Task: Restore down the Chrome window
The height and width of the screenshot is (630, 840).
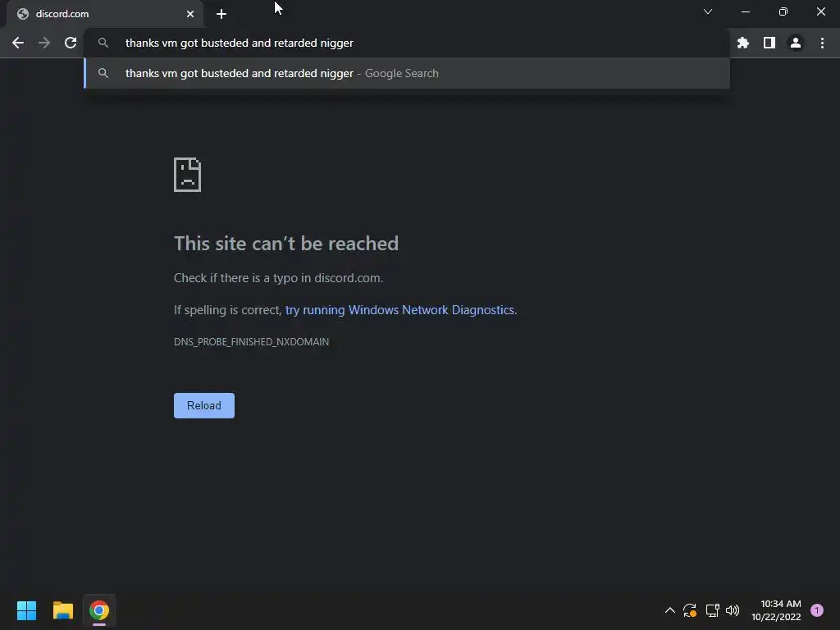Action: coord(783,11)
